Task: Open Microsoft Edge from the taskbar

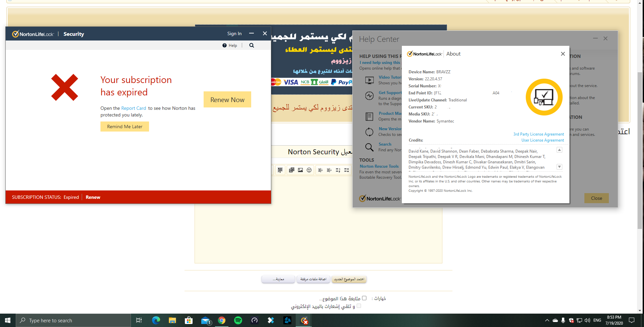Action: pos(156,320)
